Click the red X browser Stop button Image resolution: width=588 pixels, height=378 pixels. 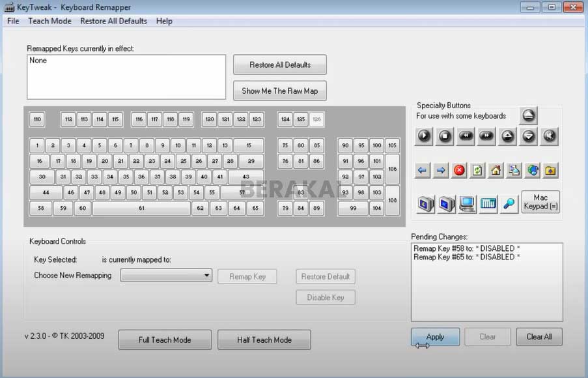[x=459, y=170]
